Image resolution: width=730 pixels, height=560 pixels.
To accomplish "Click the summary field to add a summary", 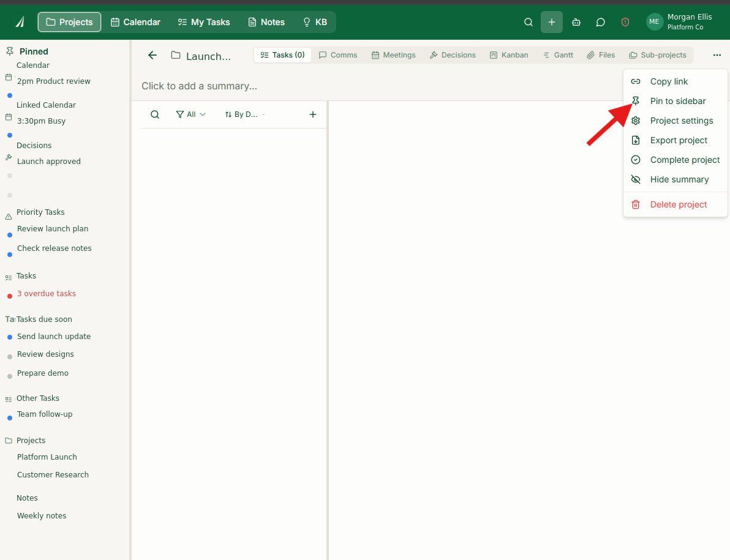I will pyautogui.click(x=199, y=86).
